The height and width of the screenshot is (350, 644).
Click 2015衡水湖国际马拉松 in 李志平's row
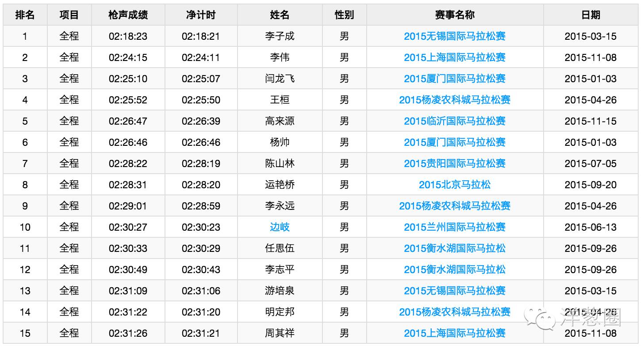pos(454,270)
